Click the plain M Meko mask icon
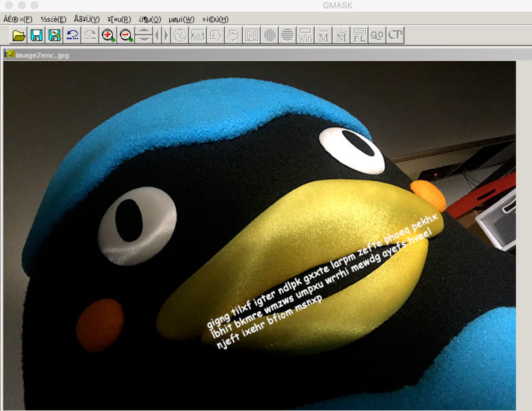532x411 pixels. click(323, 35)
